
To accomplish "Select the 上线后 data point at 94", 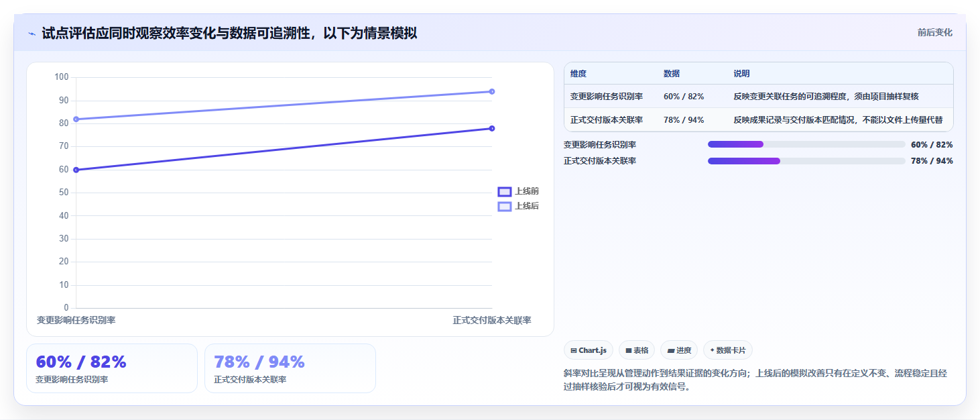I will pos(492,91).
